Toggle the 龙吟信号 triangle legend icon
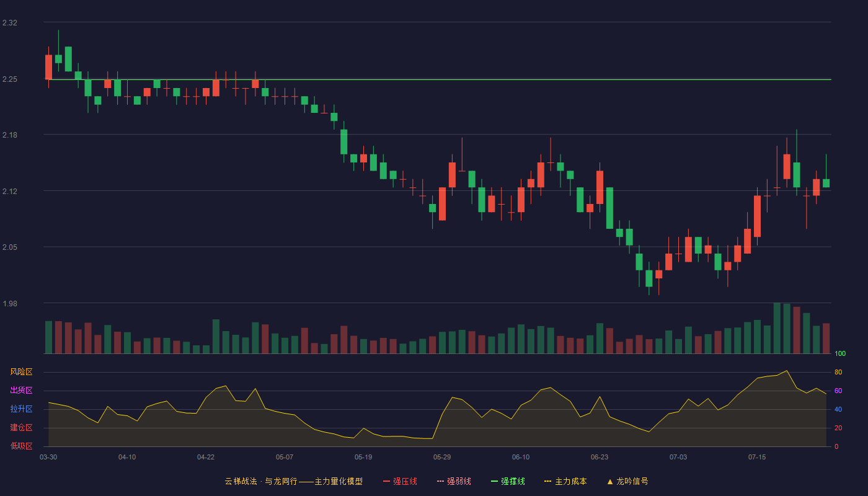The image size is (868, 496). pos(610,481)
